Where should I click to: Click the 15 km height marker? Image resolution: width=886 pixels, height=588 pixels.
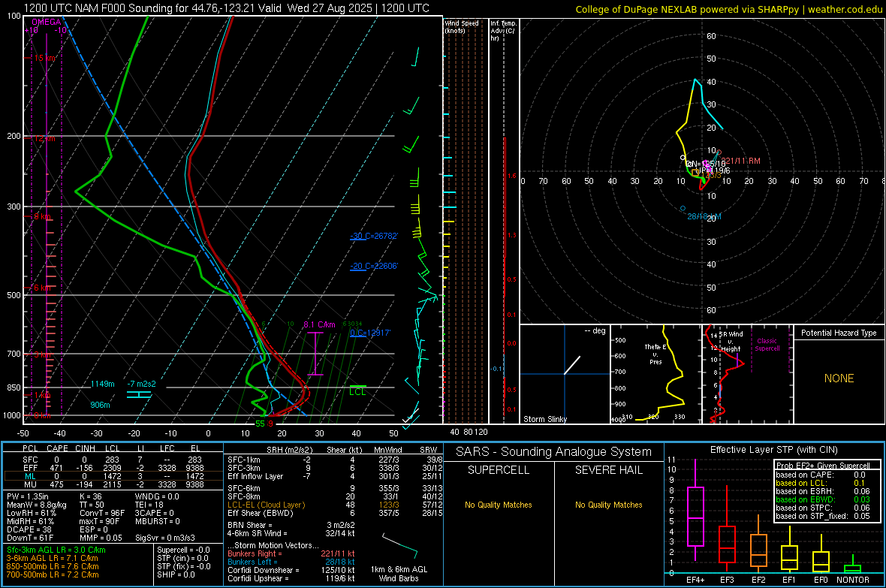tap(44, 59)
